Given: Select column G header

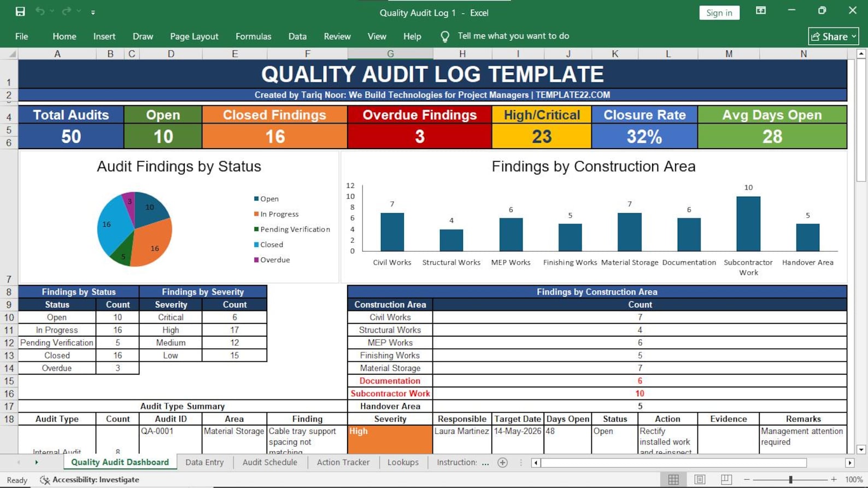Looking at the screenshot, I should coord(390,54).
